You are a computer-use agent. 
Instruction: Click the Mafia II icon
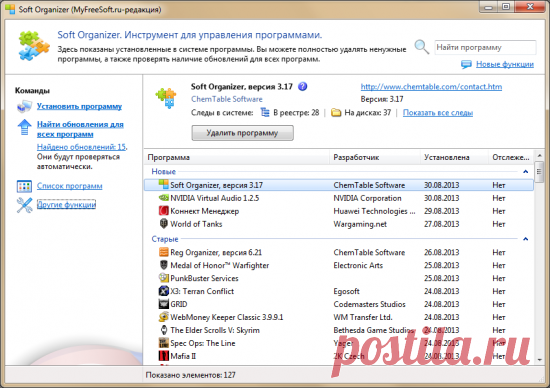pyautogui.click(x=163, y=356)
